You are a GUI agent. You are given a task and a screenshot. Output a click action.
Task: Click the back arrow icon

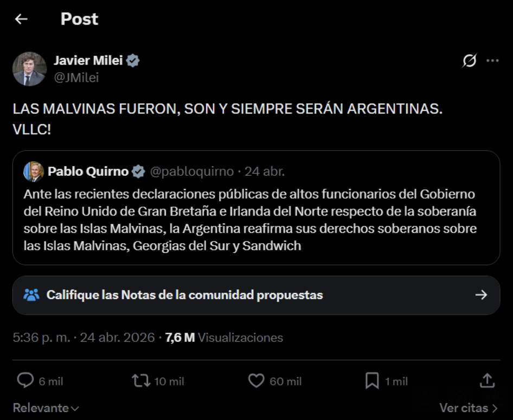pyautogui.click(x=21, y=19)
